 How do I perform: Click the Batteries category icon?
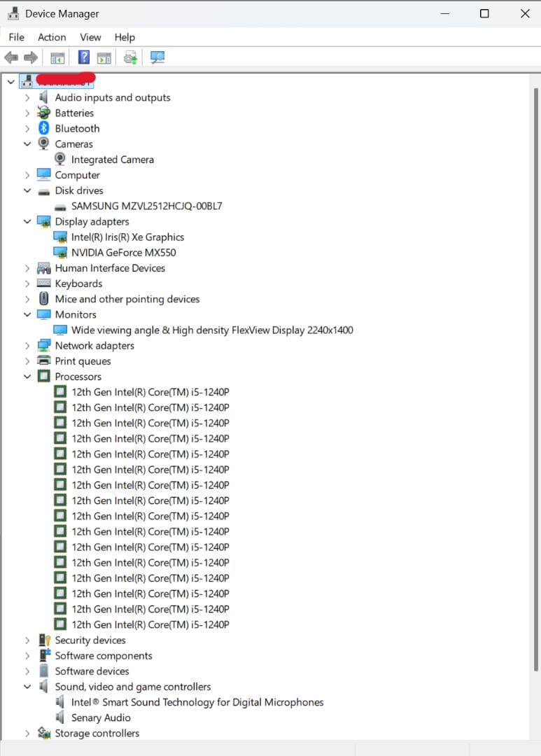[44, 113]
